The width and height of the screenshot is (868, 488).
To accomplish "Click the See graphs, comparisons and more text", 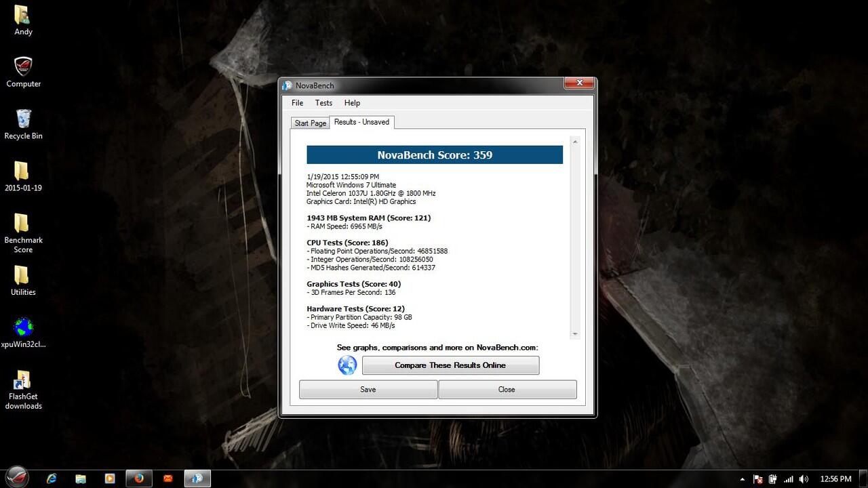I will tap(437, 348).
